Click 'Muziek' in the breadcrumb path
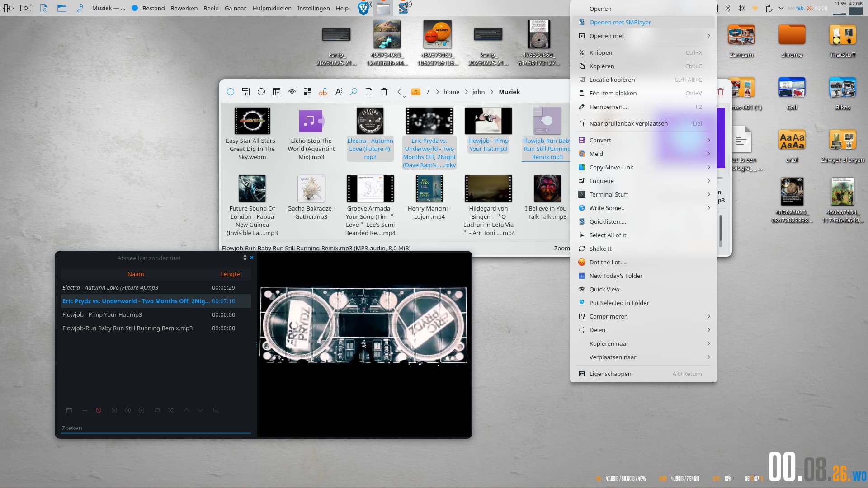This screenshot has height=488, width=868. click(x=509, y=92)
